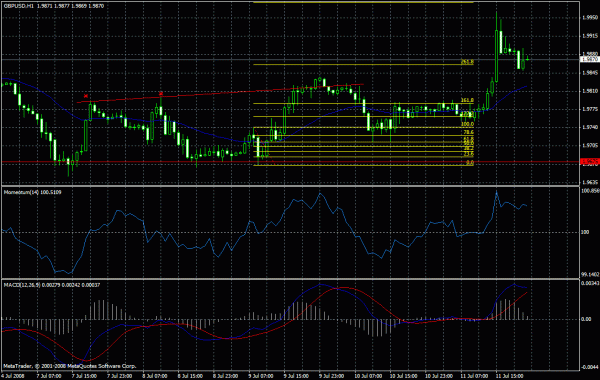Viewport: 600px width, 380px height.
Task: Click the 10 Jul 07:00 time label
Action: (367, 376)
